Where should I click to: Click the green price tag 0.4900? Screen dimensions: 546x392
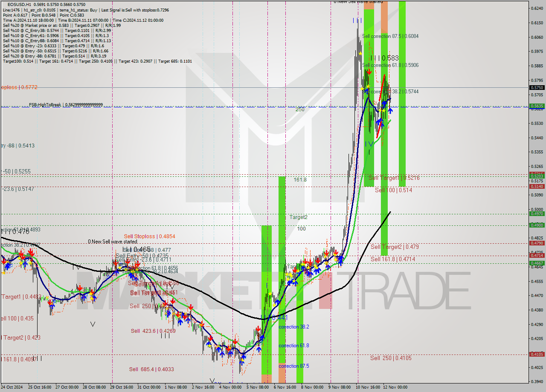tap(536, 225)
